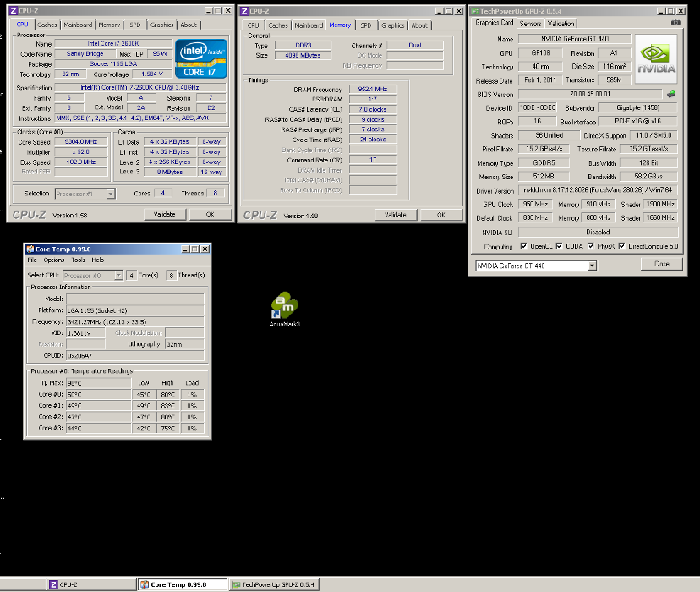Image resolution: width=700 pixels, height=592 pixels.
Task: Click the CPU-Z memory window title icon
Action: 244,11
